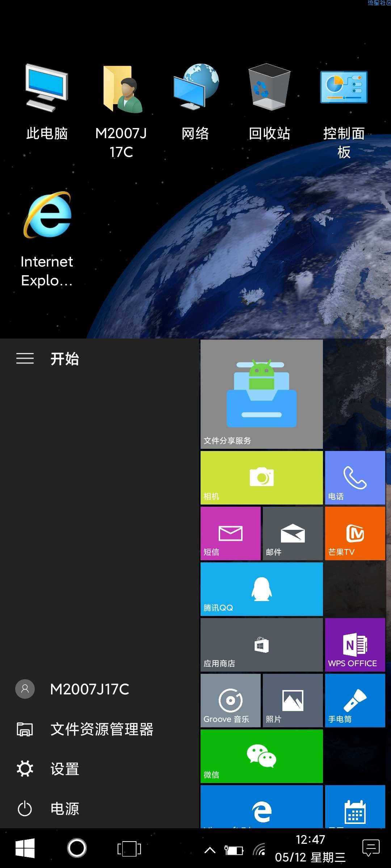Open the 应用商店 store tile

(262, 645)
